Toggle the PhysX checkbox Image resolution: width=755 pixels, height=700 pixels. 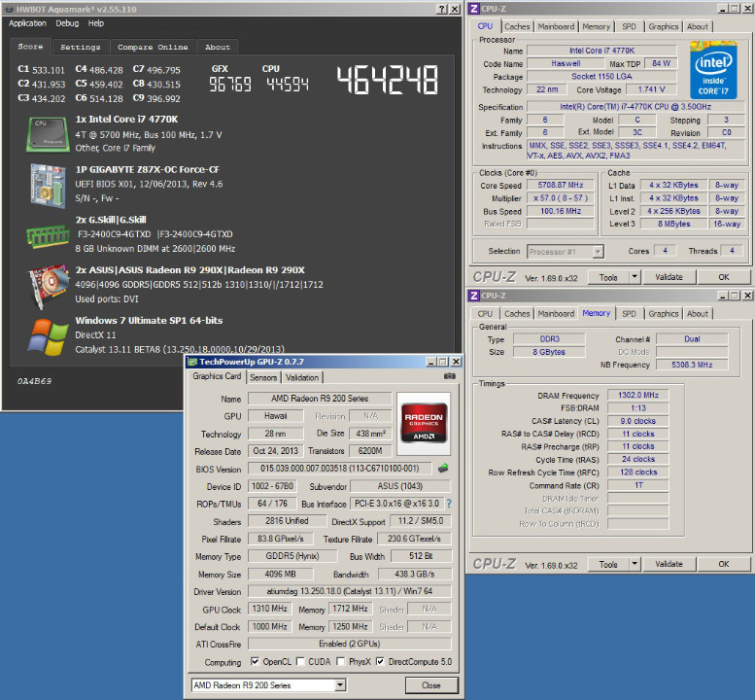pos(341,661)
